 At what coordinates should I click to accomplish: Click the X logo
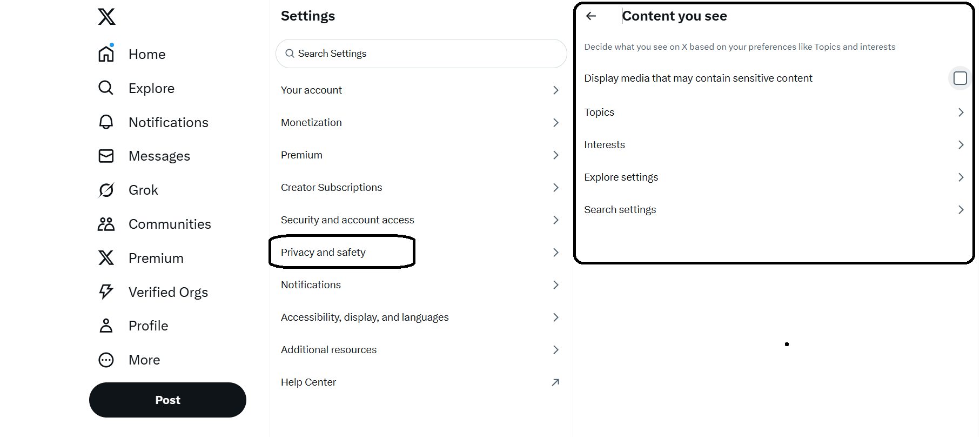[x=106, y=16]
